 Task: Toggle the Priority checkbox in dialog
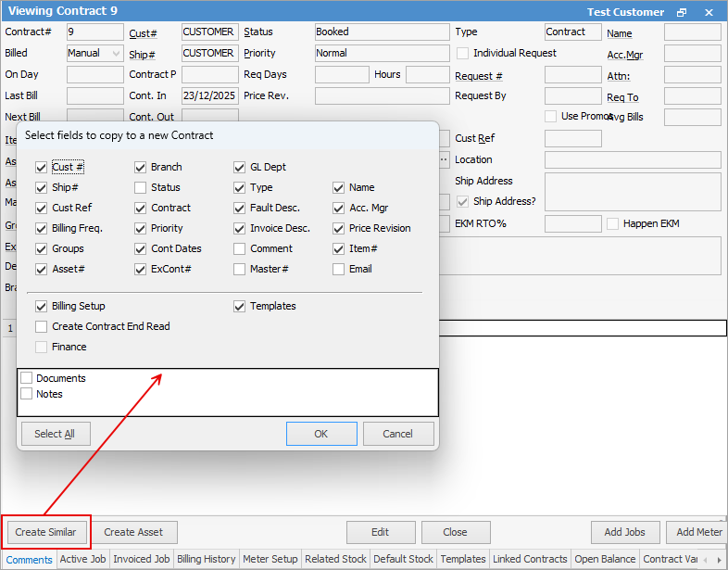tap(140, 229)
